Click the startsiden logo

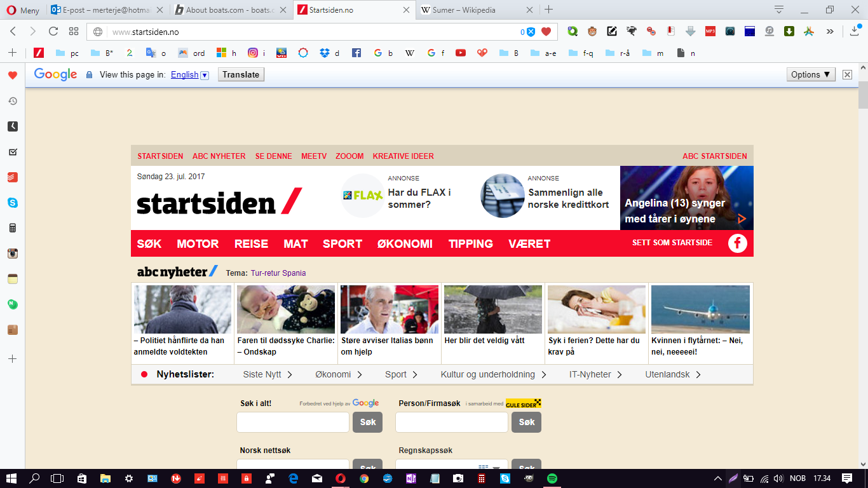[x=220, y=202]
